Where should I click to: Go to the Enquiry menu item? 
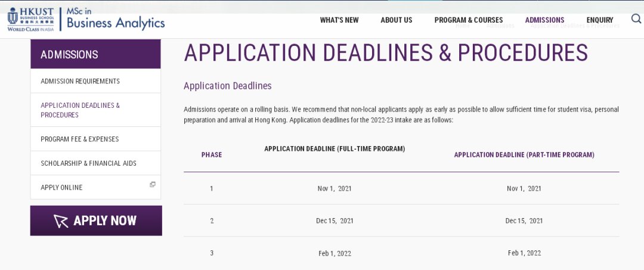(x=600, y=20)
